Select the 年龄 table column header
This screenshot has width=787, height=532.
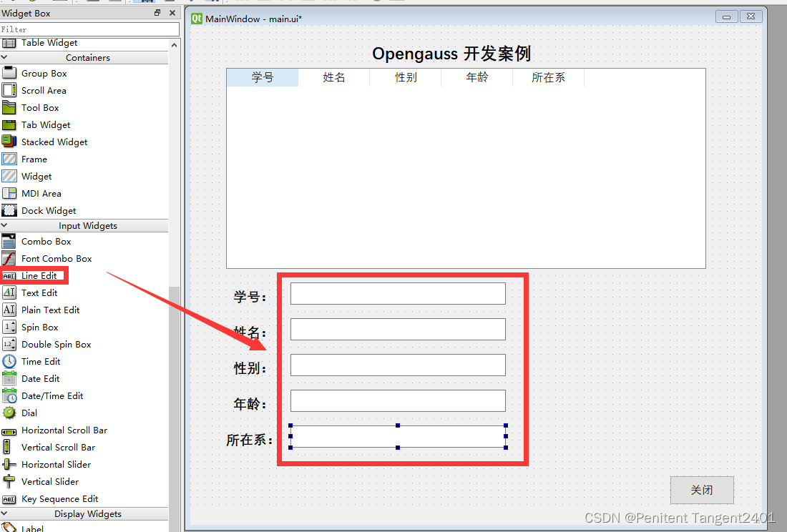[x=476, y=77]
